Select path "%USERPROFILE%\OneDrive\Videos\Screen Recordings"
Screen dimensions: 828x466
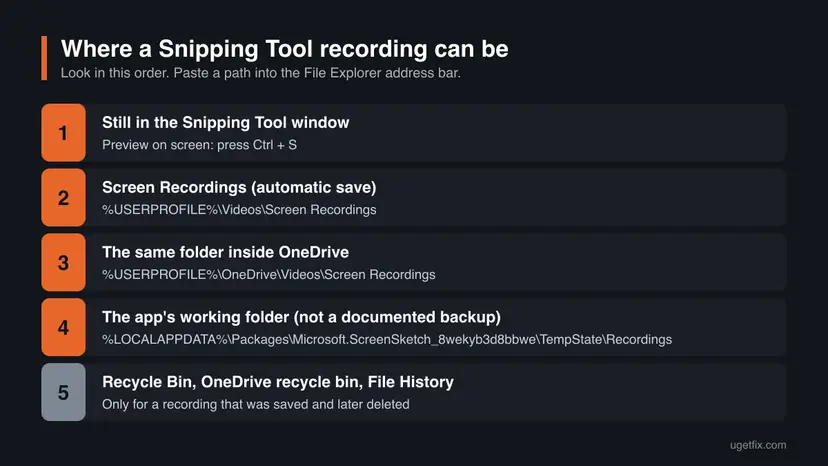coord(269,275)
